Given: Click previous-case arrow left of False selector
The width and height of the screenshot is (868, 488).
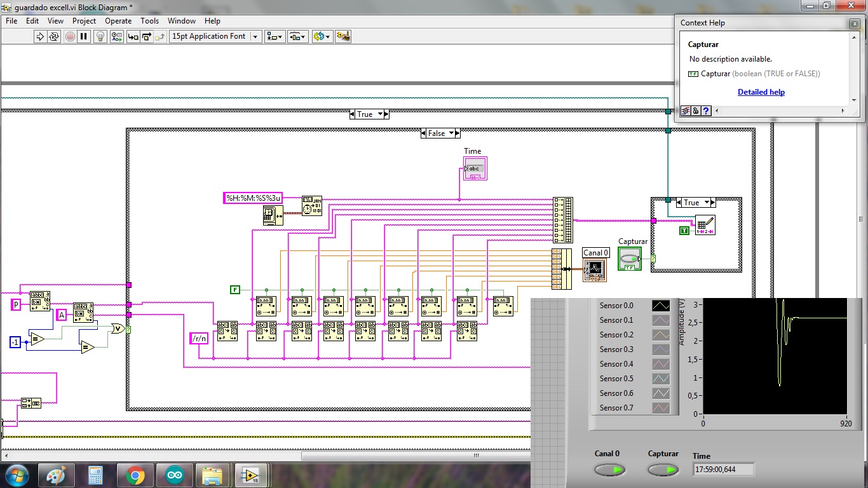Looking at the screenshot, I should 424,133.
